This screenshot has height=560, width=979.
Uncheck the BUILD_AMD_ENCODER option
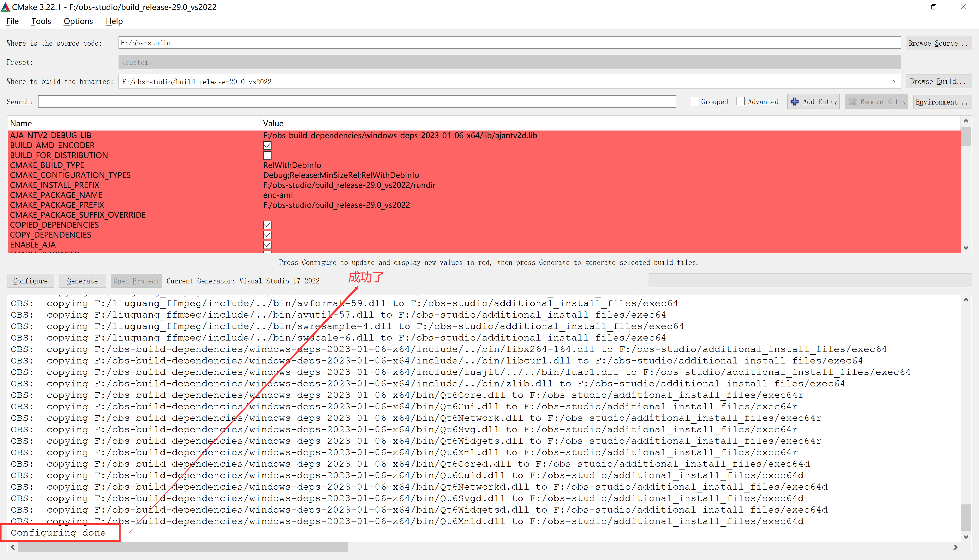267,145
